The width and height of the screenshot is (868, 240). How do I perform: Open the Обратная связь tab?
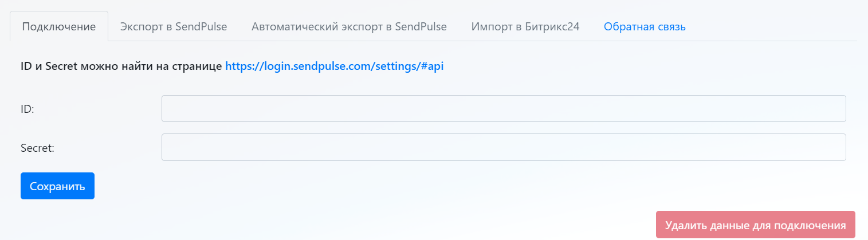pos(645,26)
